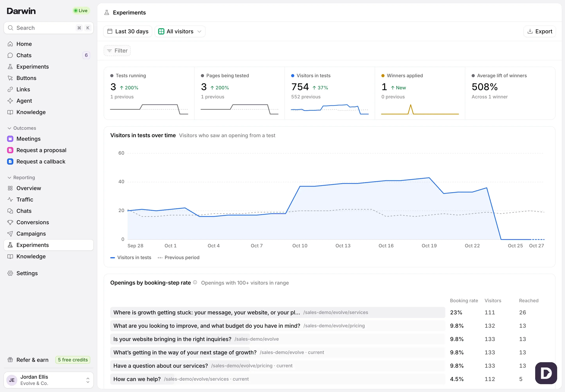Click the Refer & earn gift item
Viewport: 565px width, 392px height.
tap(28, 360)
